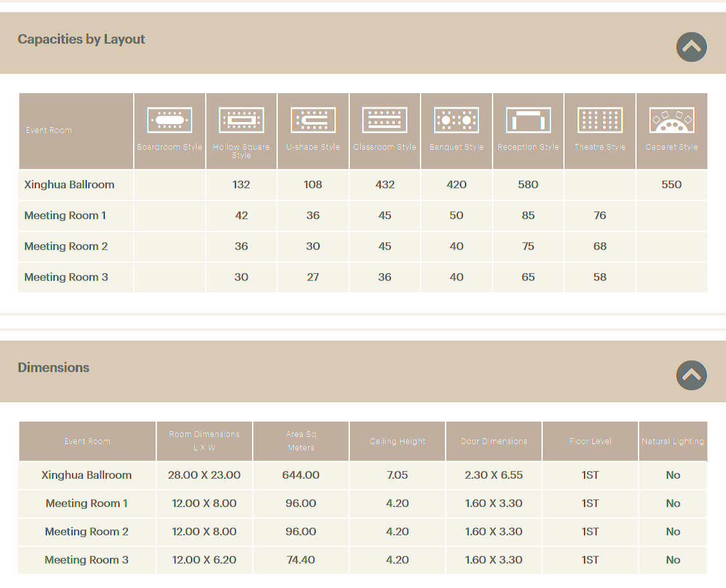Select Xinghua Ballroom in capacities table
The height and width of the screenshot is (588, 726).
pyautogui.click(x=69, y=184)
